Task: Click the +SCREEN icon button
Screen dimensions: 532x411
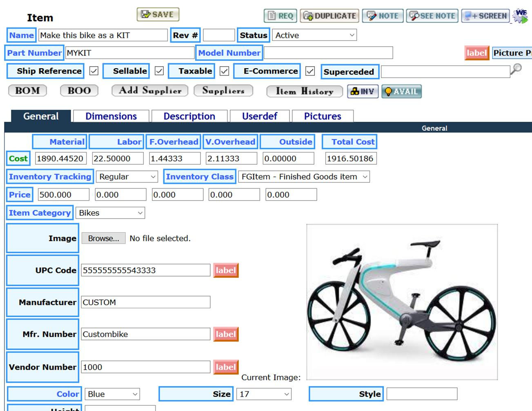Action: (485, 16)
